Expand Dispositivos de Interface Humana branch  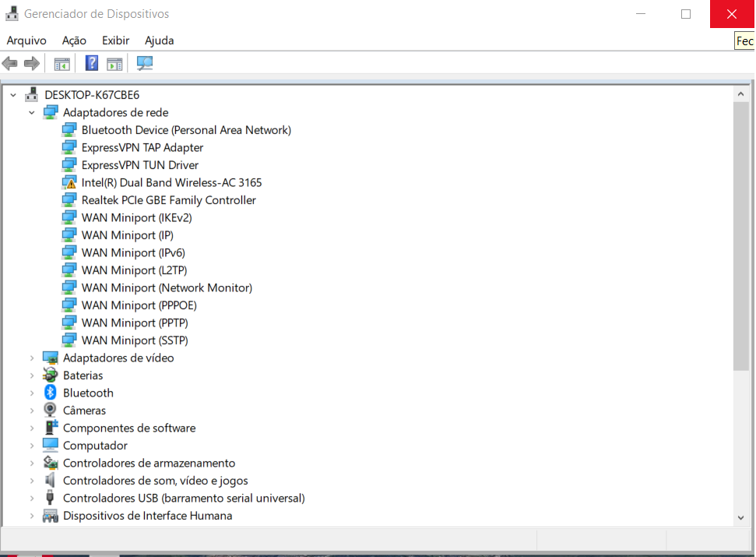point(32,516)
